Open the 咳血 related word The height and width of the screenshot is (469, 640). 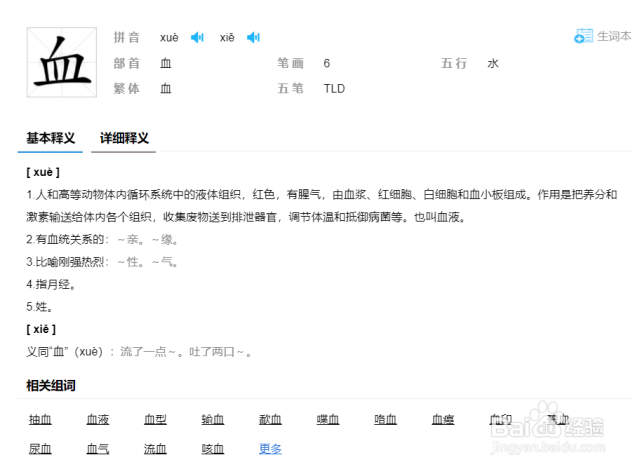click(212, 449)
